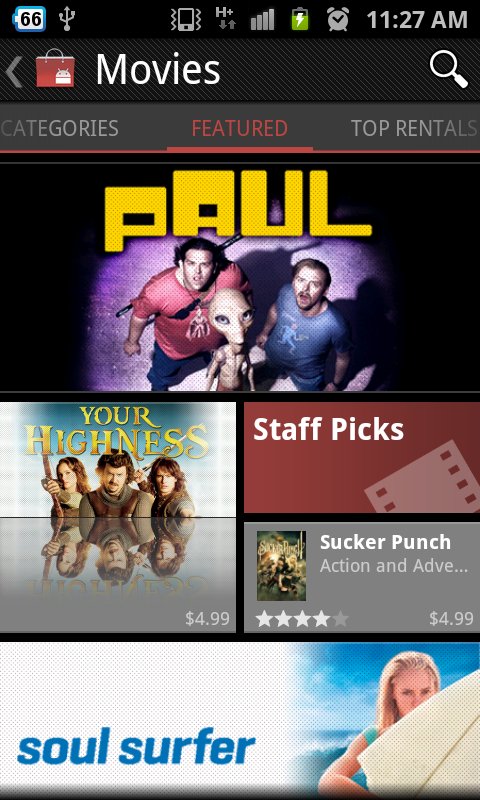Screen dimensions: 480x800
Task: Tap the battery 66 notification icon
Action: point(30,19)
